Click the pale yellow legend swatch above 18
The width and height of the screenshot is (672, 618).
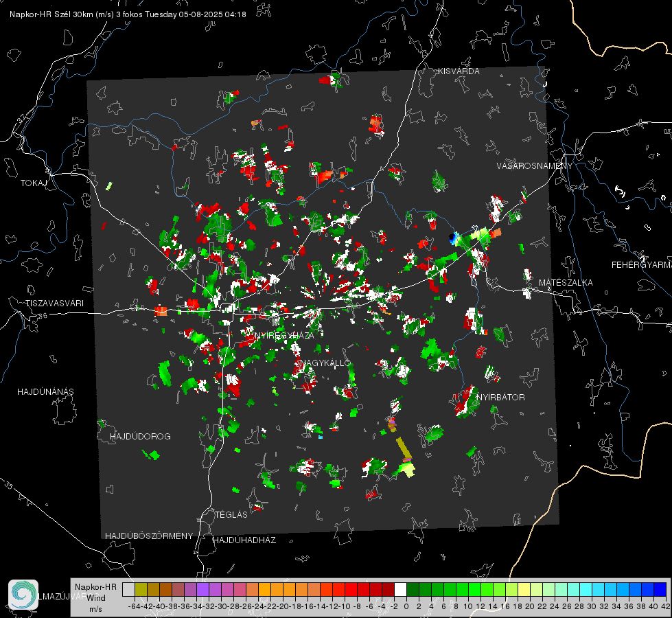click(x=524, y=589)
